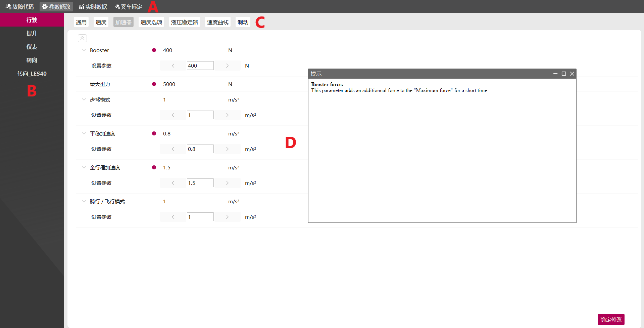The width and height of the screenshot is (644, 328).
Task: Decrease 全行程加速度 value with left arrow
Action: pyautogui.click(x=173, y=183)
